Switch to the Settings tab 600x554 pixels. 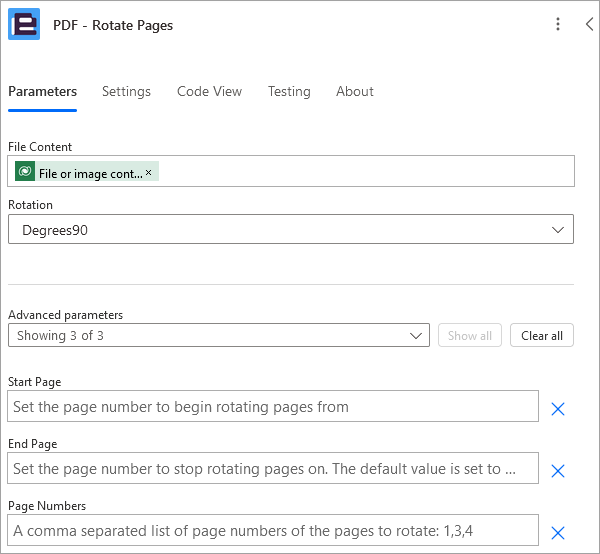(x=126, y=91)
